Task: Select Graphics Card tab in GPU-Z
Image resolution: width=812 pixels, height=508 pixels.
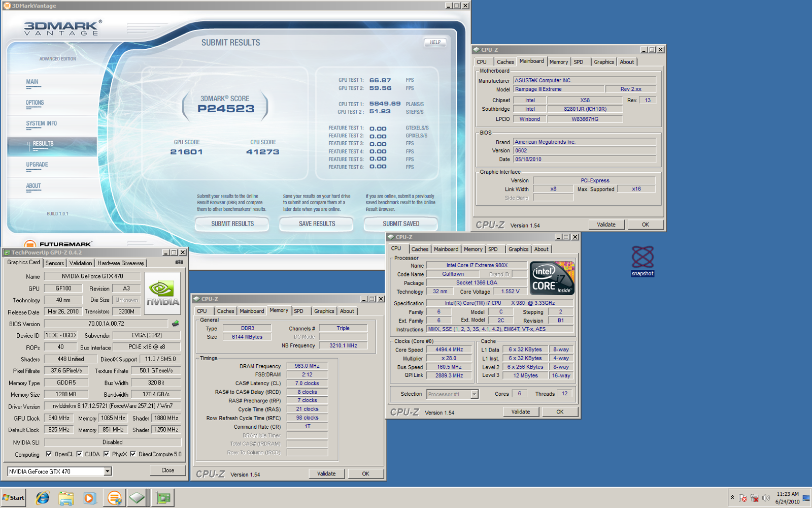Action: pyautogui.click(x=23, y=263)
